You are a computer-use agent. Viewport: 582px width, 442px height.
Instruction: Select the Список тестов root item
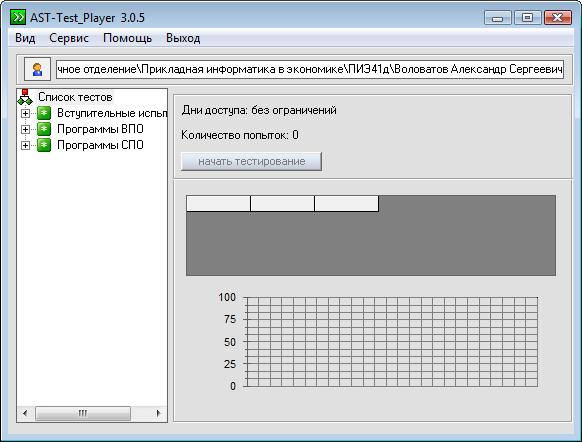(x=75, y=97)
